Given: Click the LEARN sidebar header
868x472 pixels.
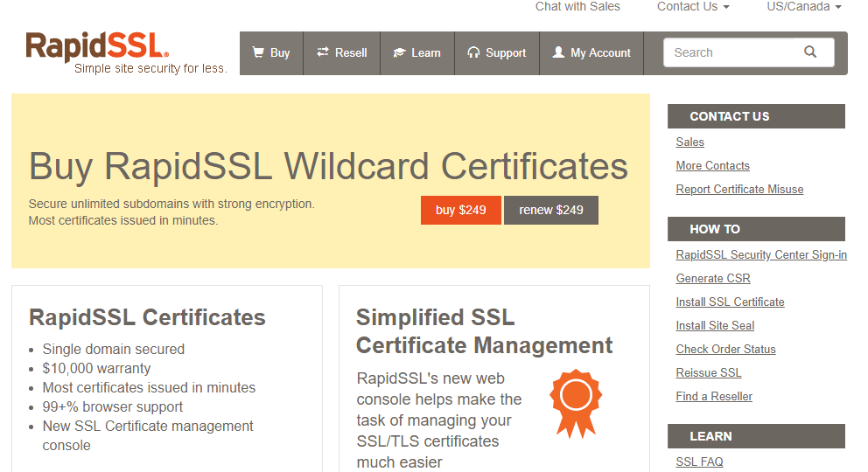Looking at the screenshot, I should pos(756,436).
